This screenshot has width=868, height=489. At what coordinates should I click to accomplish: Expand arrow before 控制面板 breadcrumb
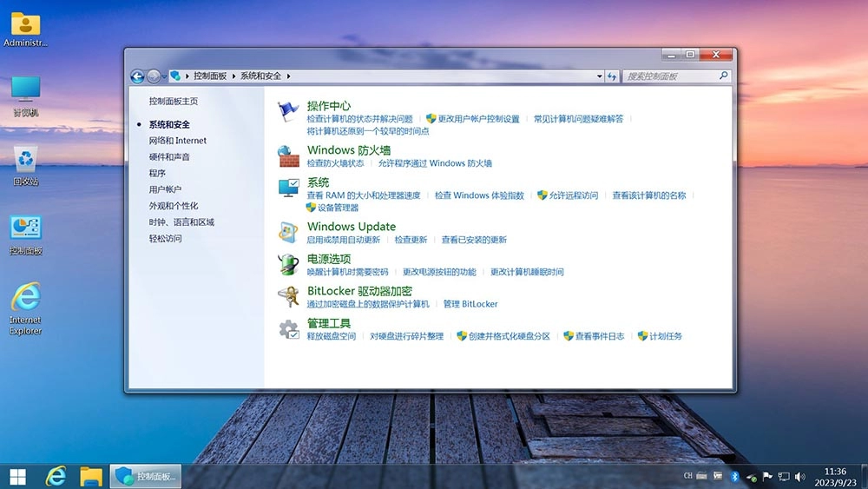tap(187, 76)
